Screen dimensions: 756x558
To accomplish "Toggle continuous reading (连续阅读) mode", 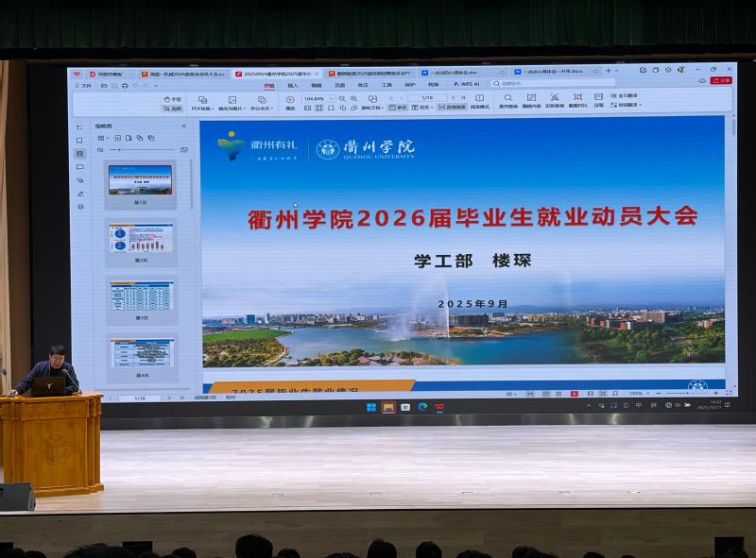I will [x=450, y=108].
